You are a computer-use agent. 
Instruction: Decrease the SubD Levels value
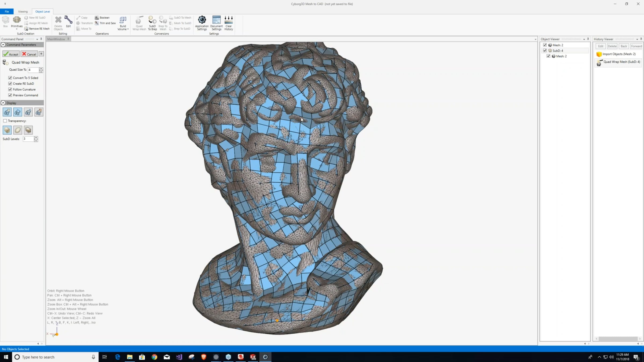36,140
